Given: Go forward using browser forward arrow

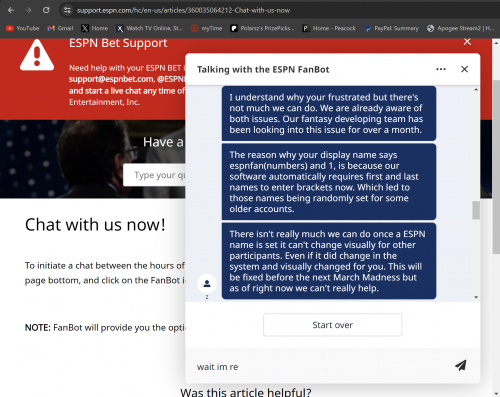Looking at the screenshot, I should point(28,10).
